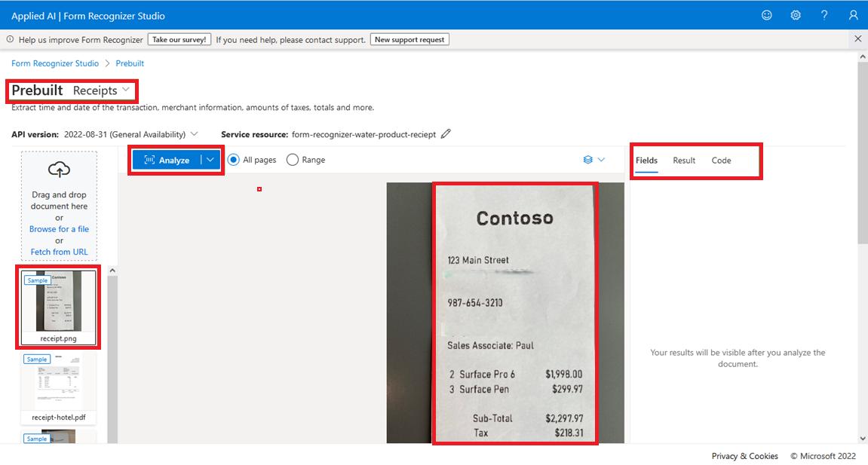Screen dimensions: 868x465
Task: Expand the API version dropdown
Action: pos(195,134)
